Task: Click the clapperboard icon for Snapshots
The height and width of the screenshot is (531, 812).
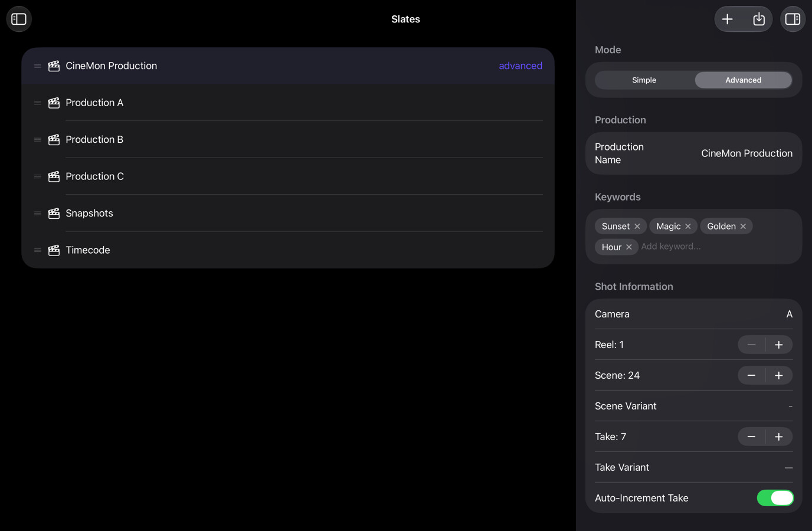Action: coord(54,213)
